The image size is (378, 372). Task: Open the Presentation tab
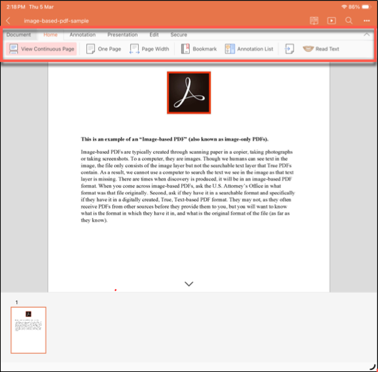click(x=122, y=35)
